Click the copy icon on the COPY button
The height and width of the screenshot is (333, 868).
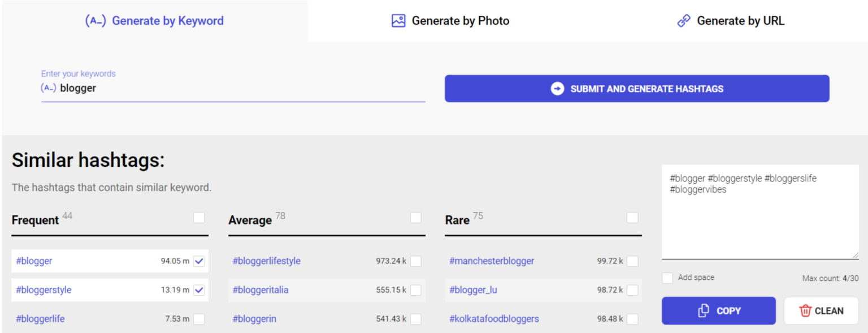point(703,310)
